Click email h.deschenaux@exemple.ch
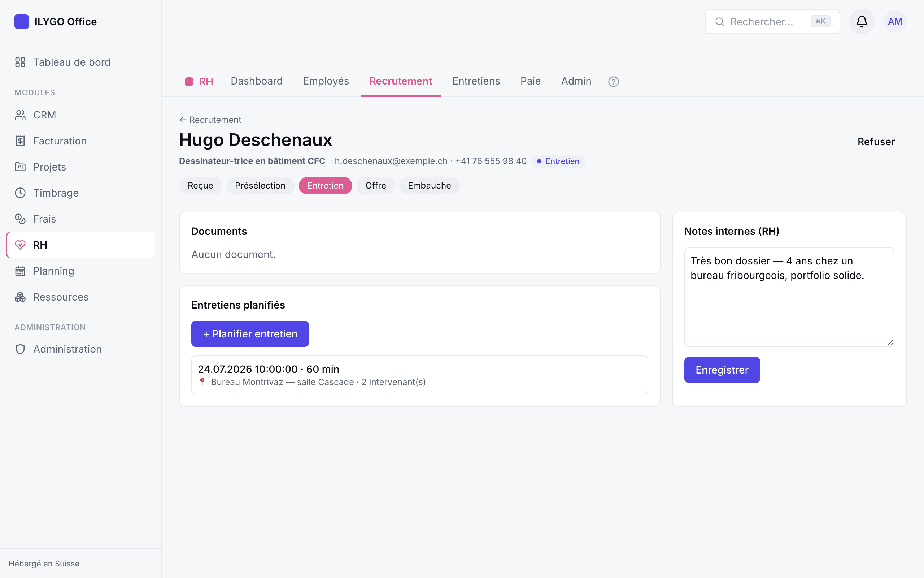Viewport: 924px width, 578px height. click(391, 161)
